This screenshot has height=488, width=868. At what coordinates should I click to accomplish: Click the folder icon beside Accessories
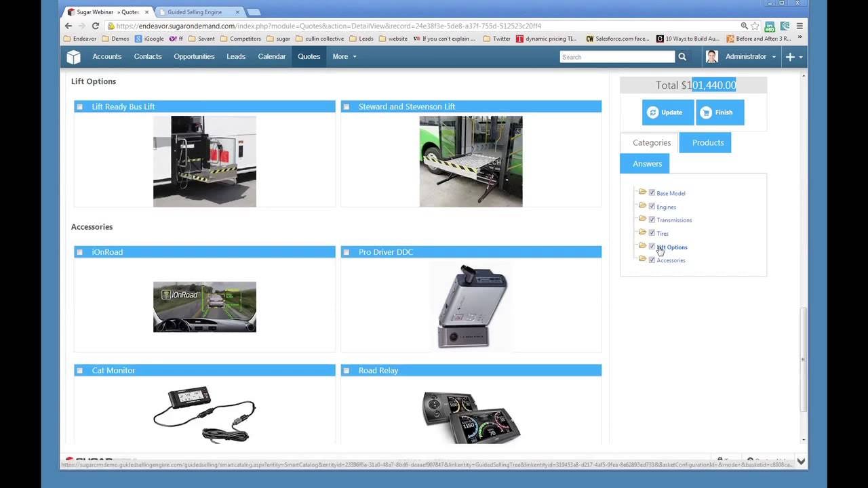[x=642, y=259]
